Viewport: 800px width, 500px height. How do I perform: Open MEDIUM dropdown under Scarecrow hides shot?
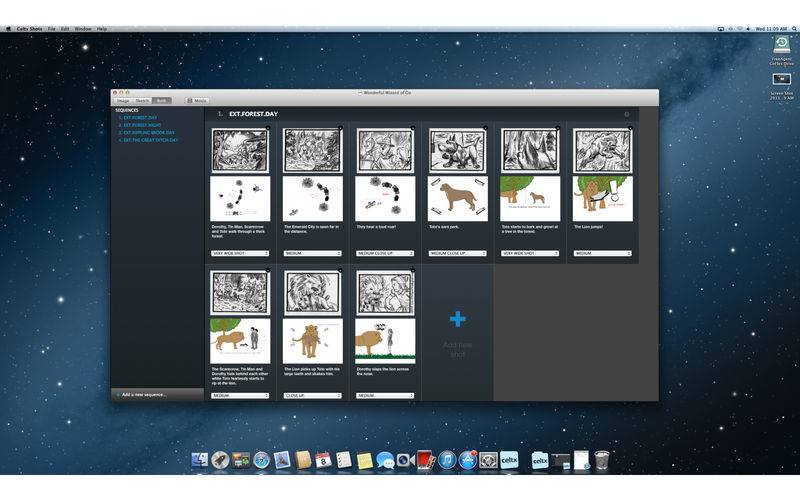tap(240, 396)
